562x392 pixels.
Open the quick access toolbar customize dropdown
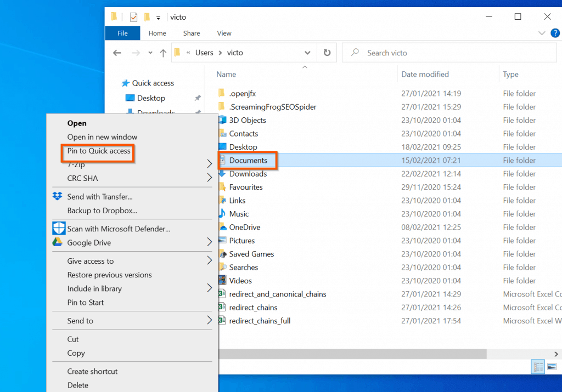point(157,17)
